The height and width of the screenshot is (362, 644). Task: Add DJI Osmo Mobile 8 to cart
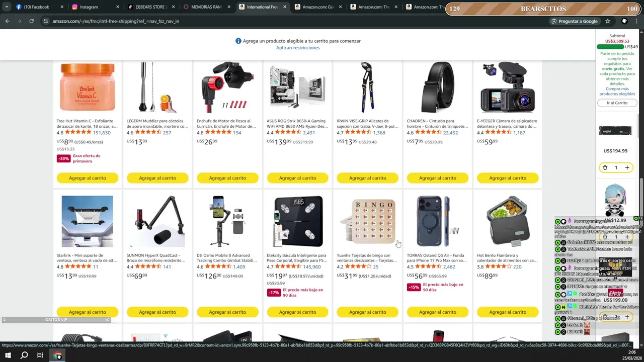pyautogui.click(x=227, y=312)
